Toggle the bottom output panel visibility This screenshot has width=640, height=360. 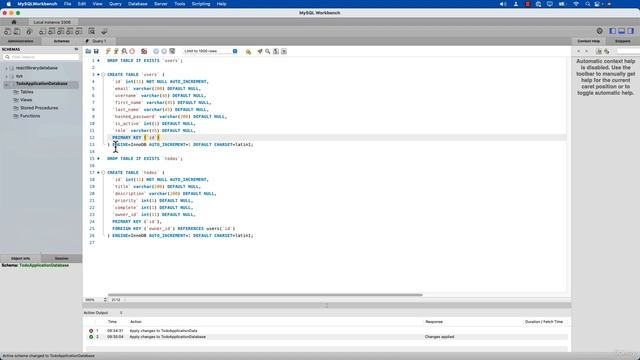click(x=622, y=31)
